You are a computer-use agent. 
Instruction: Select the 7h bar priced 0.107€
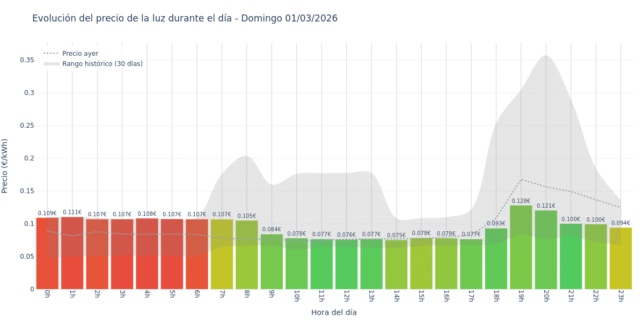coord(222,254)
